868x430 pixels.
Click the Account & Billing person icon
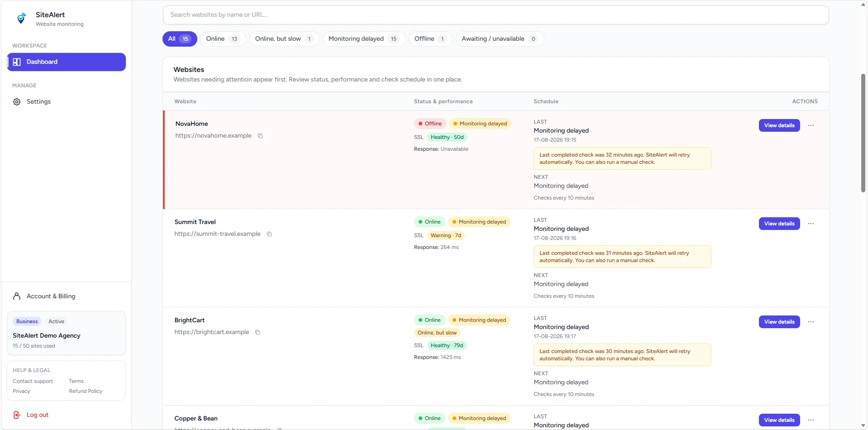[17, 296]
